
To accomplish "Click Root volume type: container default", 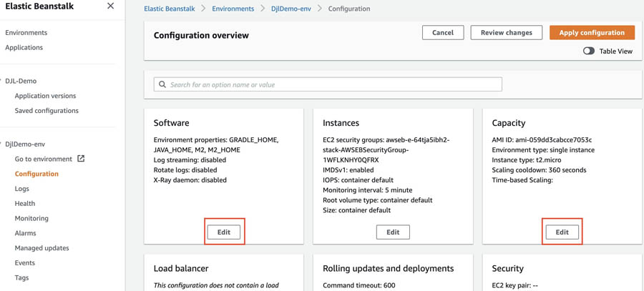I will [377, 200].
